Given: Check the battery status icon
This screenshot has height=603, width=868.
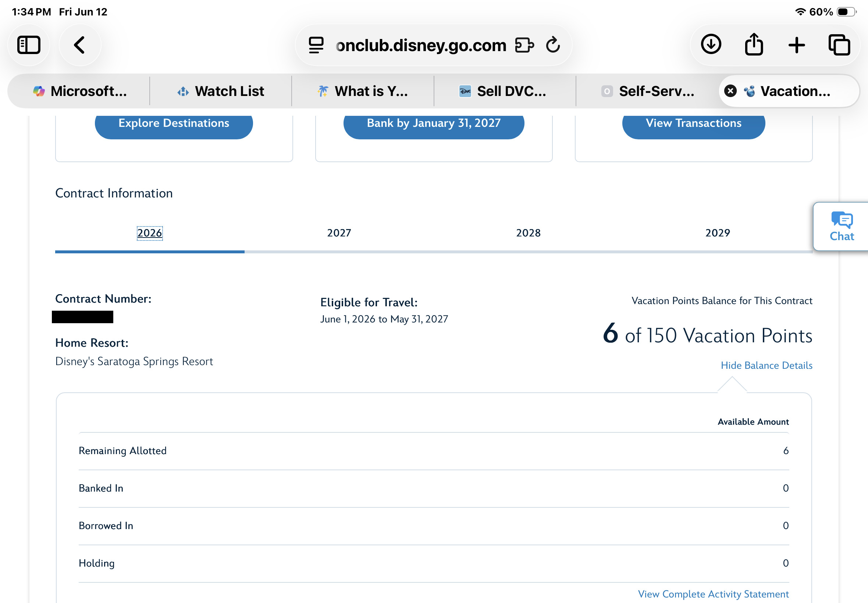Looking at the screenshot, I should [846, 12].
